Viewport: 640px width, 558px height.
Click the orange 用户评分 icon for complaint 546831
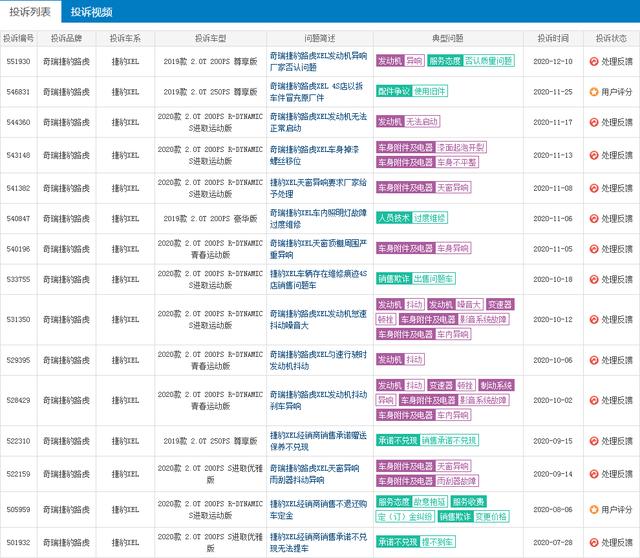[594, 92]
